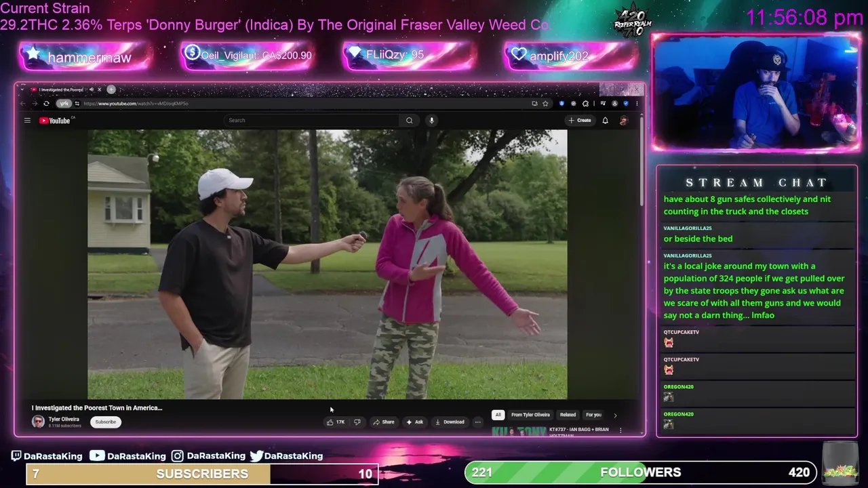Select the 'For you' chip
Viewport: 868px width, 488px height.
593,415
